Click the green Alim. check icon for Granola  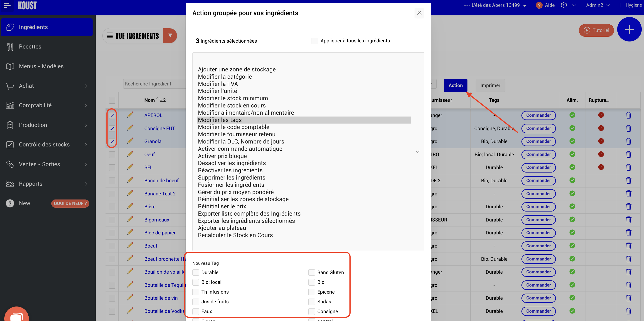click(x=572, y=141)
